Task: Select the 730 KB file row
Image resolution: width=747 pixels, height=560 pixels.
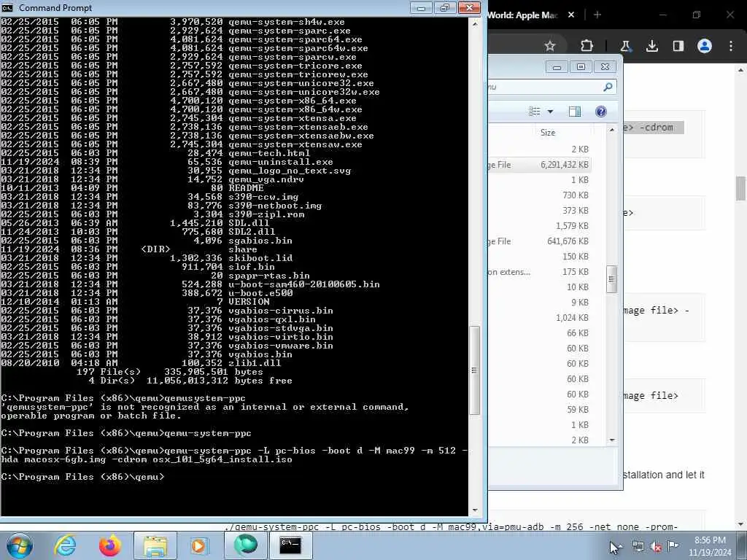Action: 539,195
